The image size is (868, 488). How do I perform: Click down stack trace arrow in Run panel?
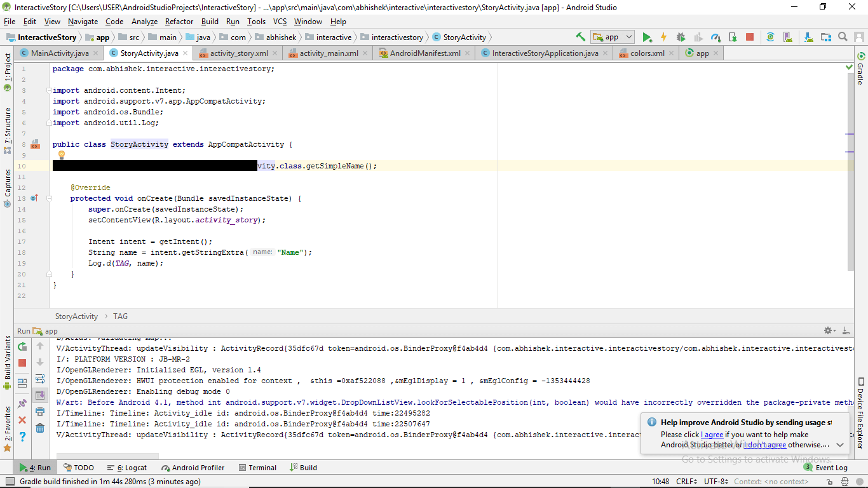40,362
